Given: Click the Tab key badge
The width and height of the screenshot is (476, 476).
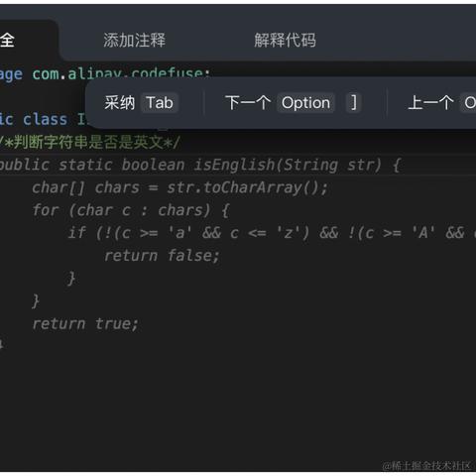Looking at the screenshot, I should 160,103.
